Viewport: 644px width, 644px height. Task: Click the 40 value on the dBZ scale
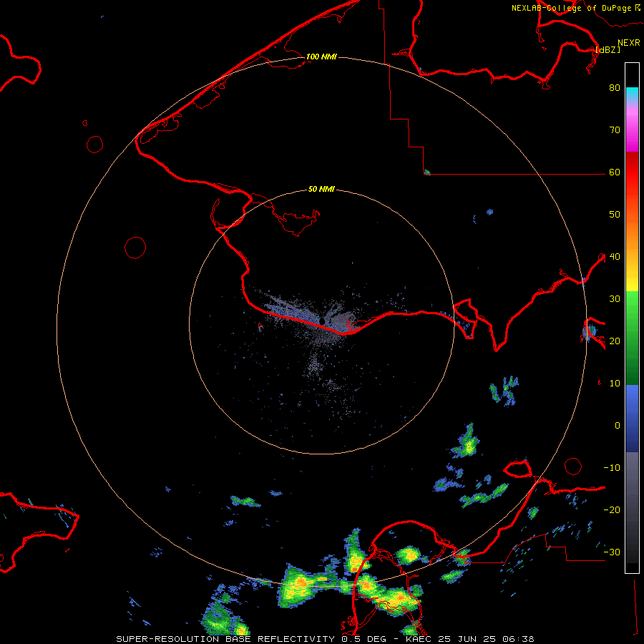pyautogui.click(x=615, y=256)
